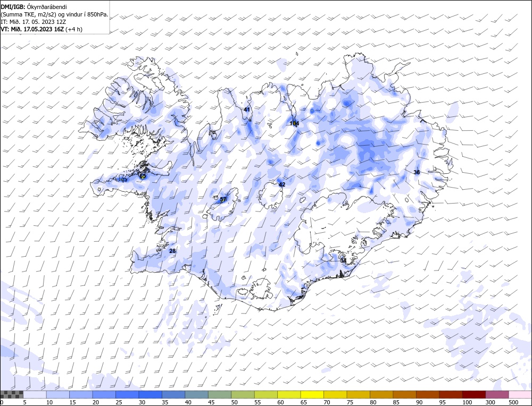Pick the light blue 10–15 legend swatch

point(58,394)
